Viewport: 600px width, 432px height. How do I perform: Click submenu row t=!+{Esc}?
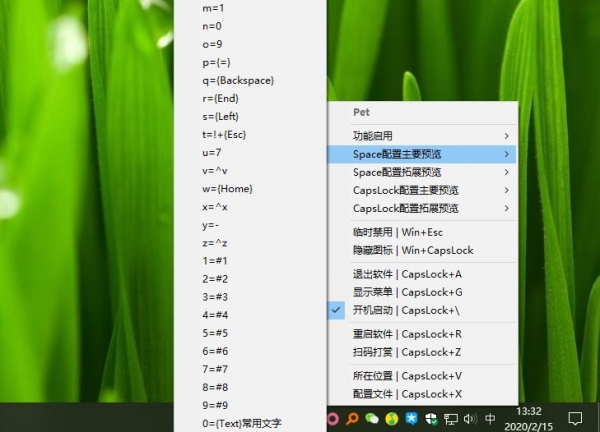250,134
